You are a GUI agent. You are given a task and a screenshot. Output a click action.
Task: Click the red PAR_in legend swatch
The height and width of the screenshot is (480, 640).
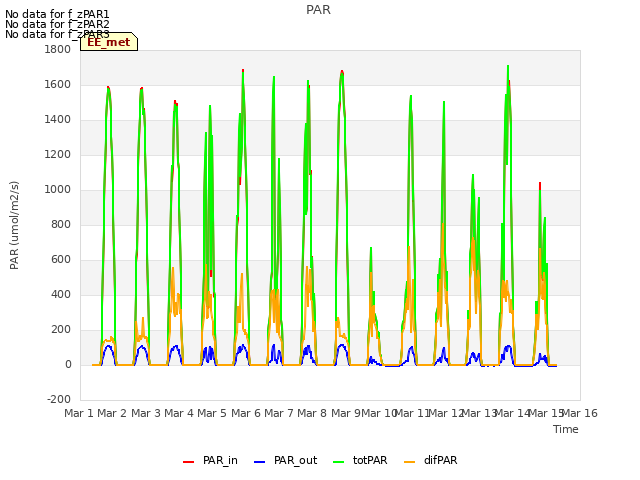(x=188, y=462)
